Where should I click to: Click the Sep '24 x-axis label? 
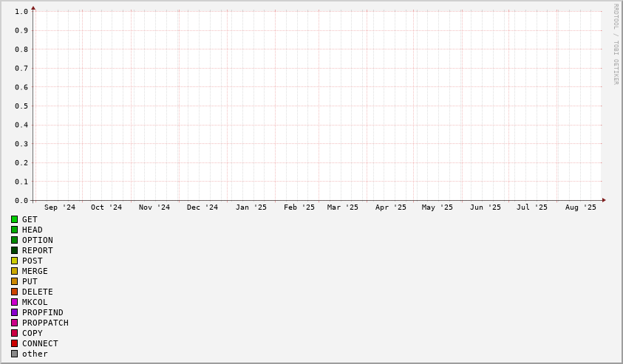(x=60, y=207)
